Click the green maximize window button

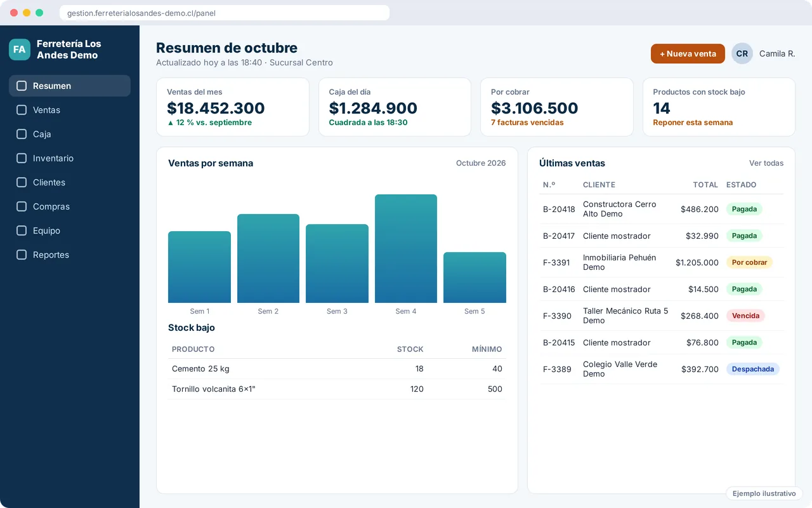coord(39,13)
